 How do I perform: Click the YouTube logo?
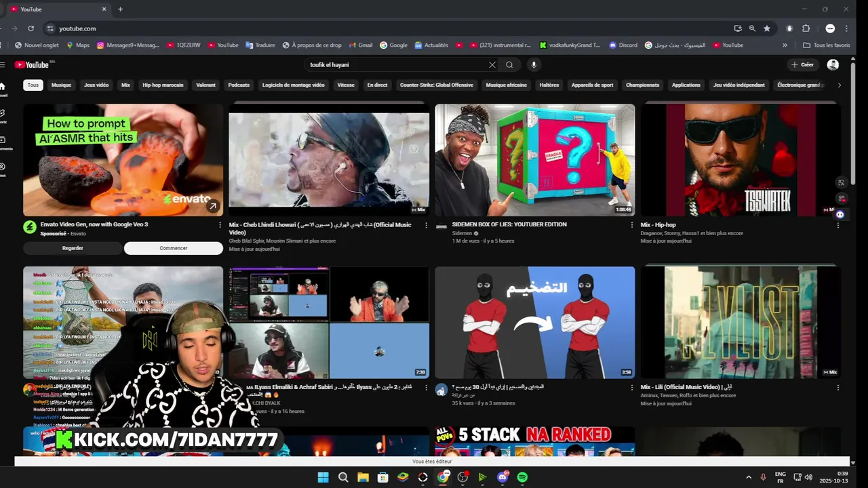32,64
